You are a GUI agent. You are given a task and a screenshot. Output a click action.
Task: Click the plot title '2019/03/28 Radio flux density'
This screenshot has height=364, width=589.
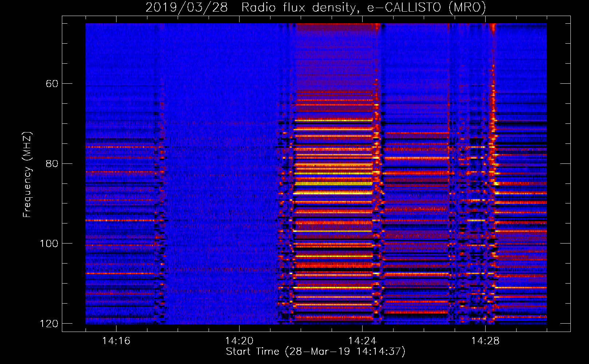[316, 8]
